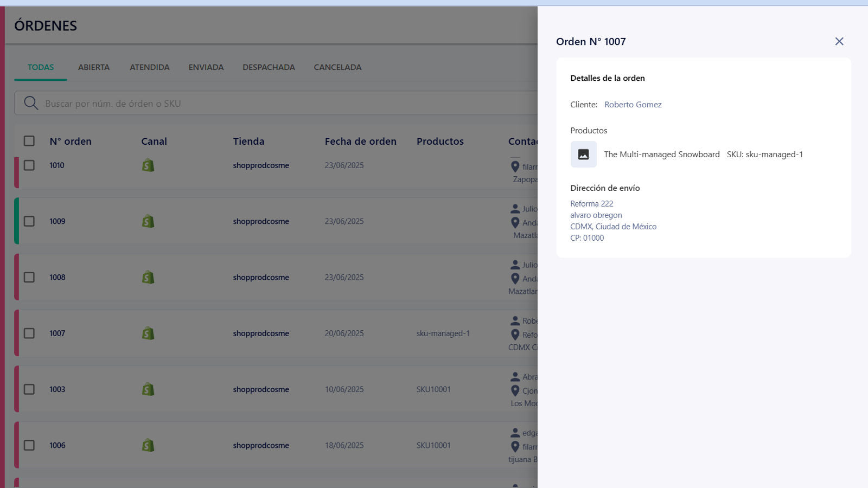Sort by the Fecha de orden column header
This screenshot has height=488, width=868.
click(x=360, y=141)
